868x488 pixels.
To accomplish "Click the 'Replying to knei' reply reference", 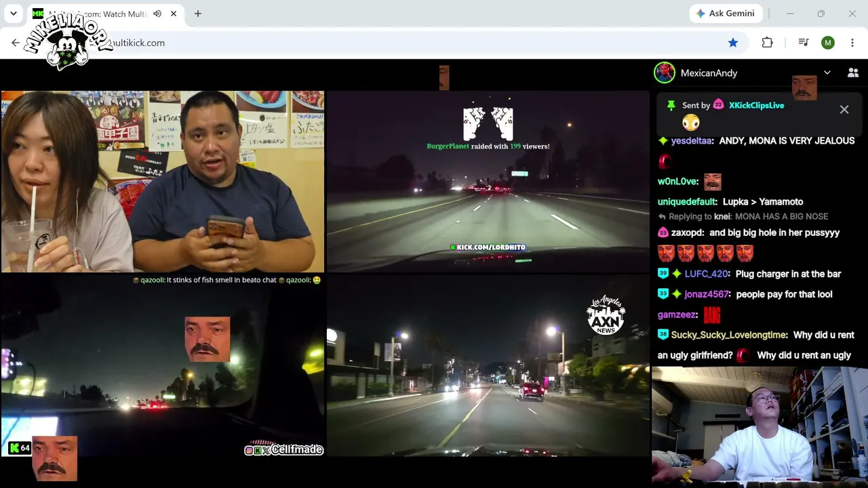I will [x=743, y=217].
